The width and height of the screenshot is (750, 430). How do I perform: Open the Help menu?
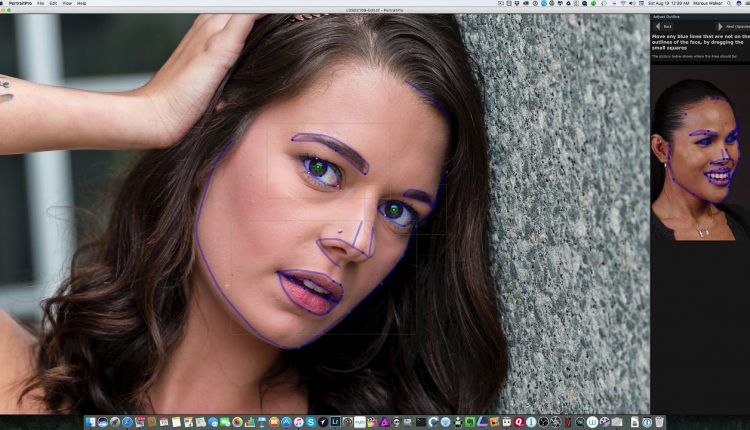point(82,3)
